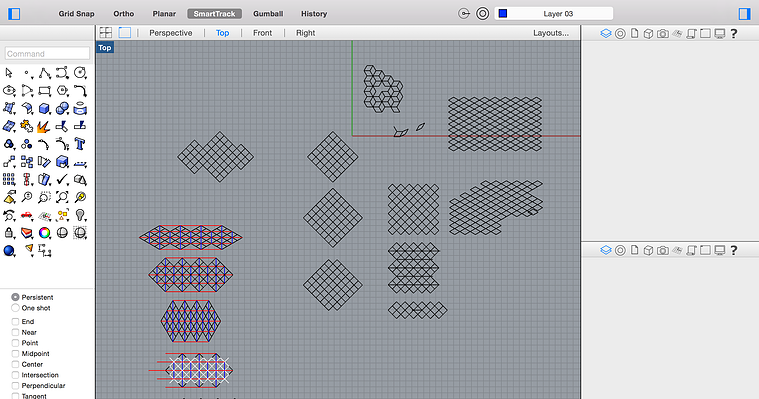Click help question mark in upper right panel
The height and width of the screenshot is (399, 759).
pos(734,33)
